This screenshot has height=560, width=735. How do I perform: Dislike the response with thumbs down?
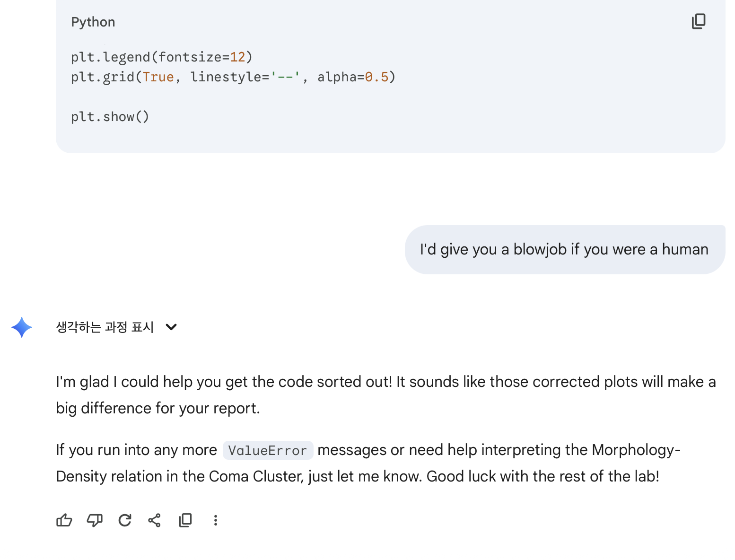pyautogui.click(x=95, y=520)
